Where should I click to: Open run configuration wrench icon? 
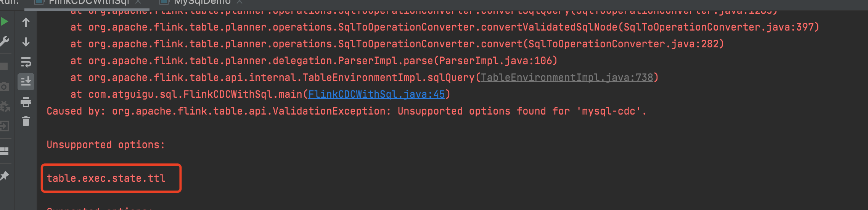pos(4,41)
